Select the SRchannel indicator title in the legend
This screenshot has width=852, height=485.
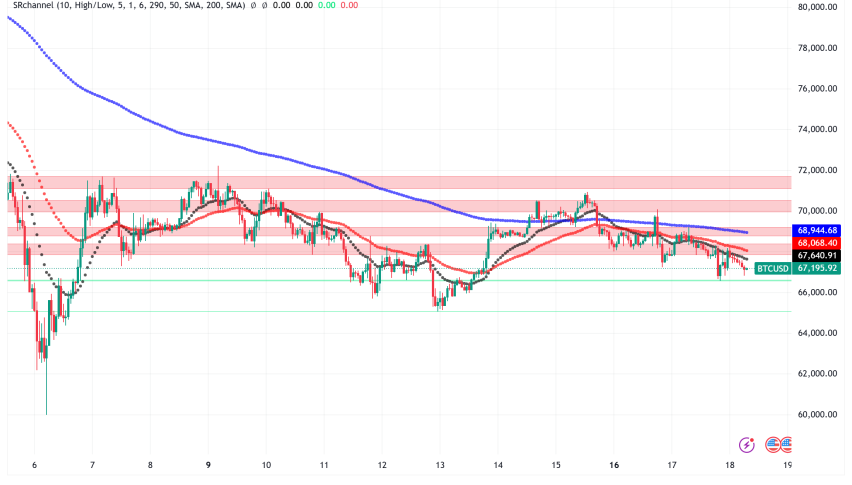point(30,7)
